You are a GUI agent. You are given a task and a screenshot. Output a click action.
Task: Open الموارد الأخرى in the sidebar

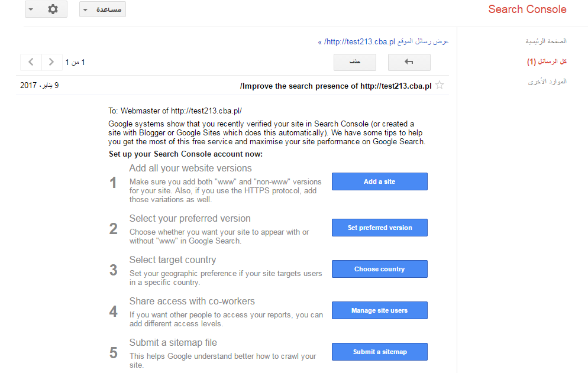548,82
